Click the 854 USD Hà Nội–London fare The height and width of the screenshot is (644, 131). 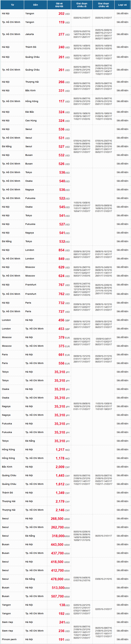point(64,250)
